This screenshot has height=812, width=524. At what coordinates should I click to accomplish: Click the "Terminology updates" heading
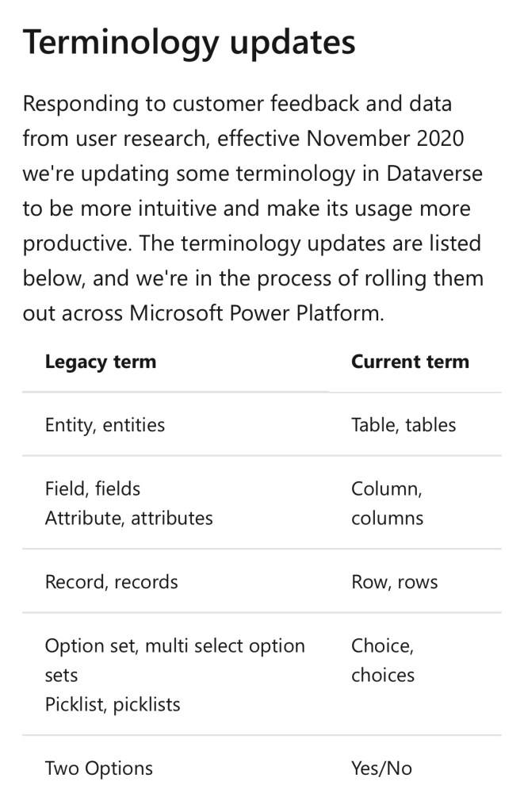pyautogui.click(x=189, y=43)
